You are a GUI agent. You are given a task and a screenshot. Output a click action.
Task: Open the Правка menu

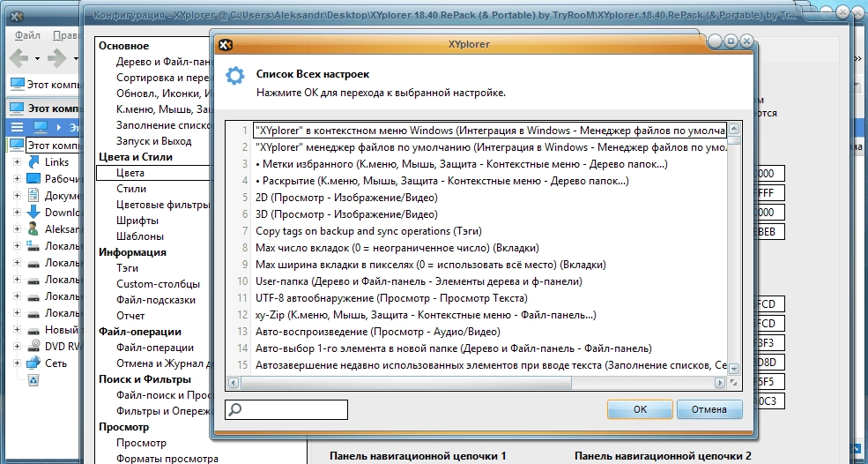tap(66, 35)
